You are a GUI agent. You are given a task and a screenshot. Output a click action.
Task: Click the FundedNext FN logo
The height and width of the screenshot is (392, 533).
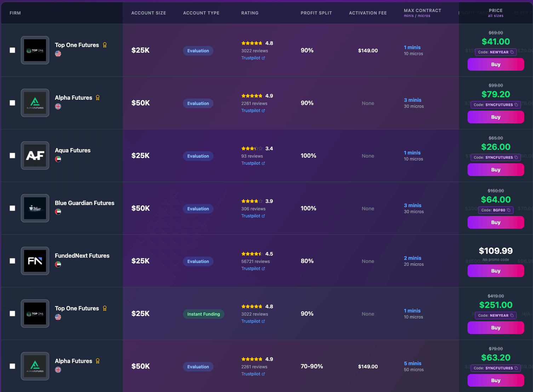pos(35,261)
